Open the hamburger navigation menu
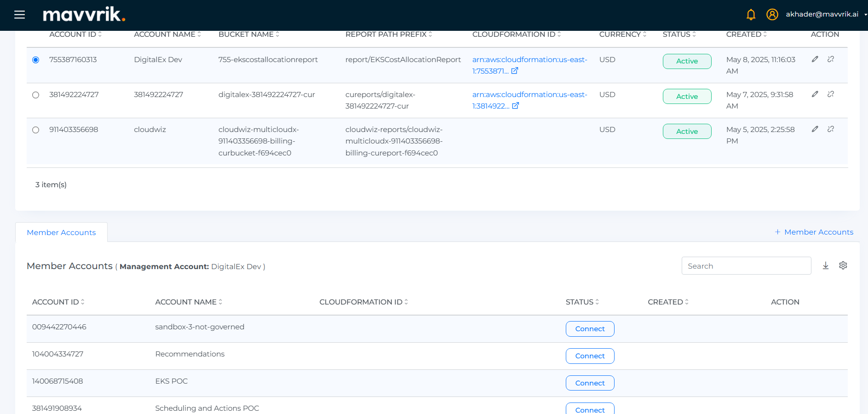 (x=19, y=15)
